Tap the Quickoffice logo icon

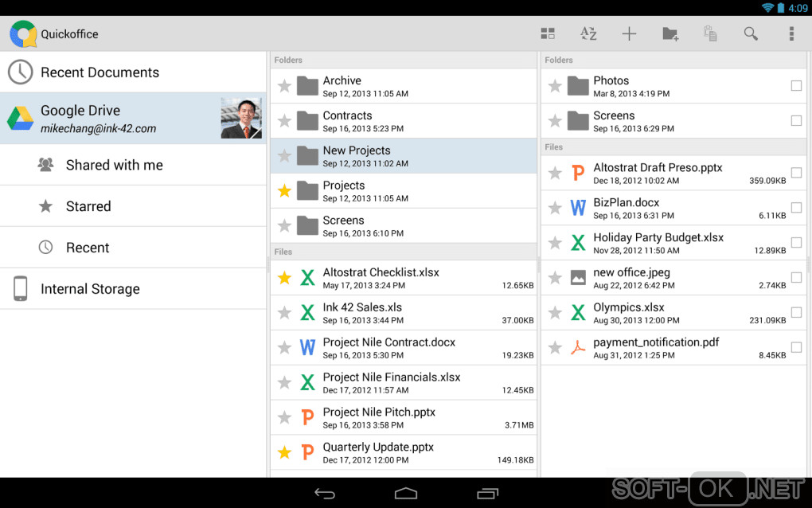tap(23, 33)
